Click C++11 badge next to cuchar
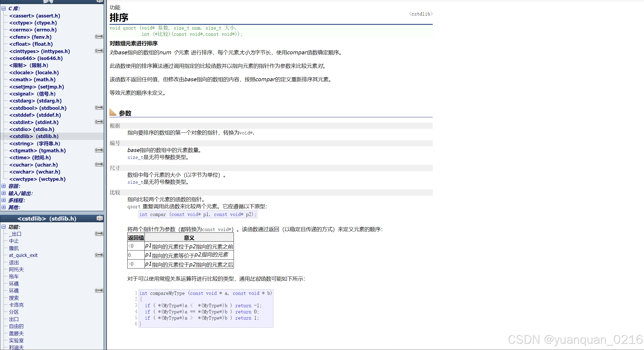Viewport: 644px width, 350px height. [99, 164]
